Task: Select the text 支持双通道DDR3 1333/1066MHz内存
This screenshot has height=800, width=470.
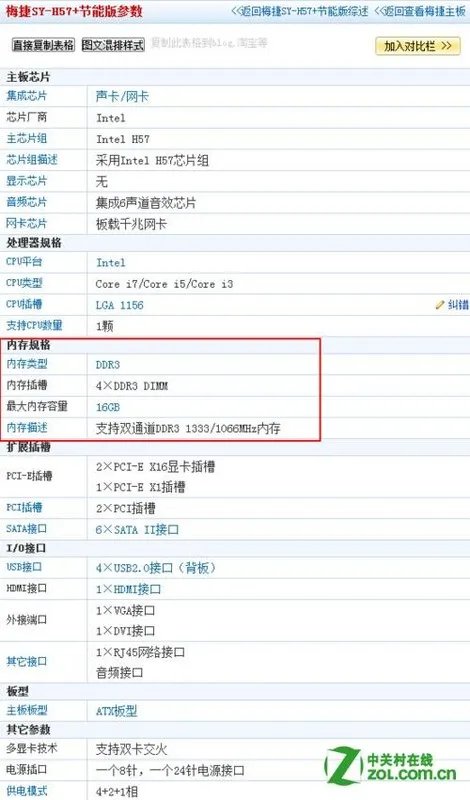Action: [188, 429]
